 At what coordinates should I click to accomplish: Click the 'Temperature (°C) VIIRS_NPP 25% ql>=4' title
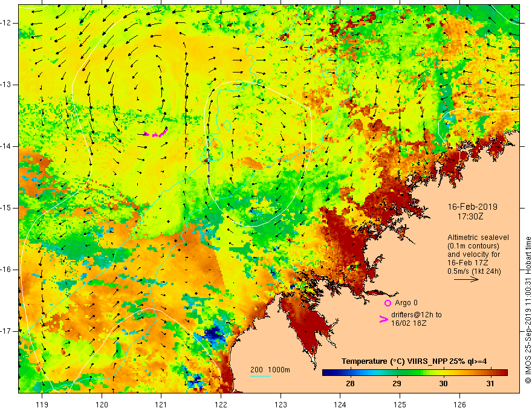pyautogui.click(x=414, y=361)
